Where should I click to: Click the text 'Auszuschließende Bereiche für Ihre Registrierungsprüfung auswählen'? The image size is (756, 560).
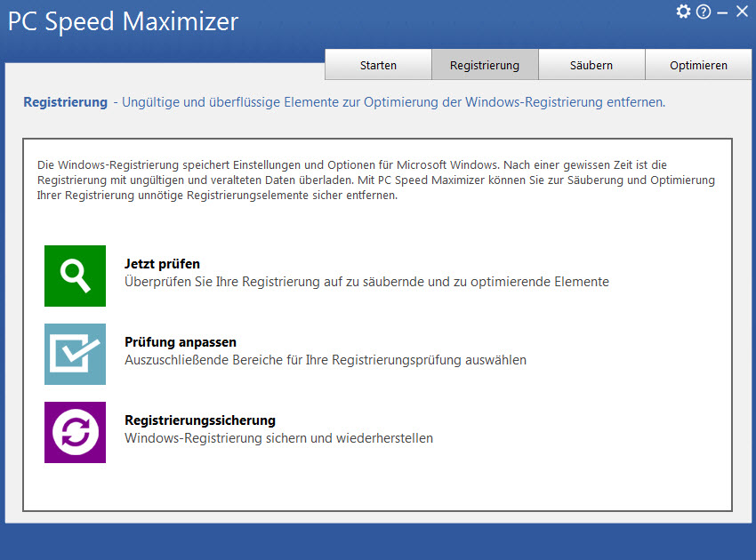326,360
